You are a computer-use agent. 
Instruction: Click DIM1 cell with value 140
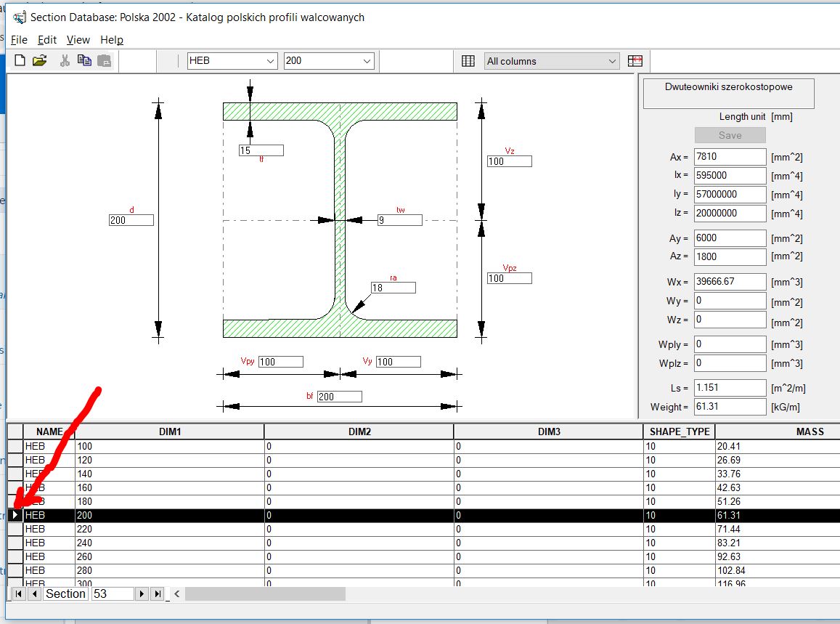point(170,474)
